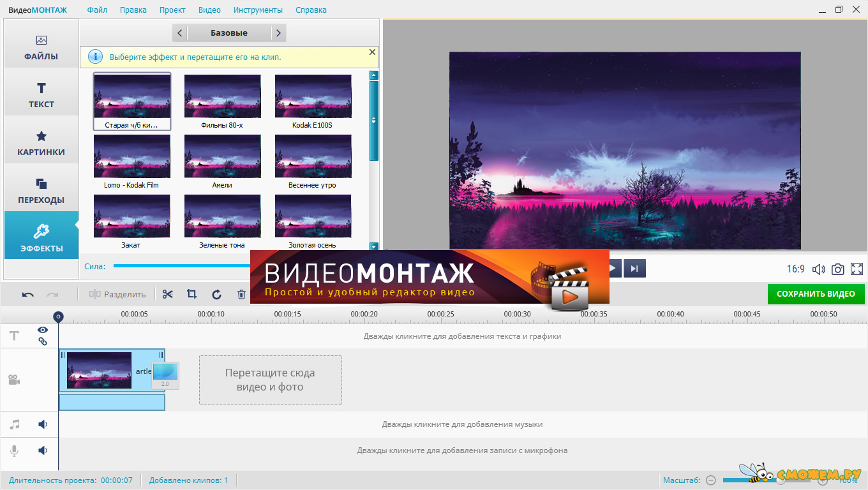Select the Весеннее утро effect
868x490 pixels.
coord(313,161)
